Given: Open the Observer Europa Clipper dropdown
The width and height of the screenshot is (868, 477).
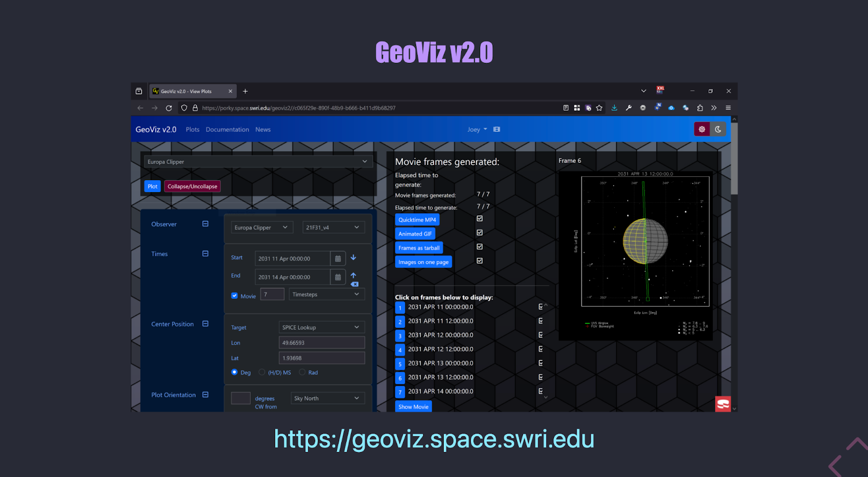Looking at the screenshot, I should 262,227.
